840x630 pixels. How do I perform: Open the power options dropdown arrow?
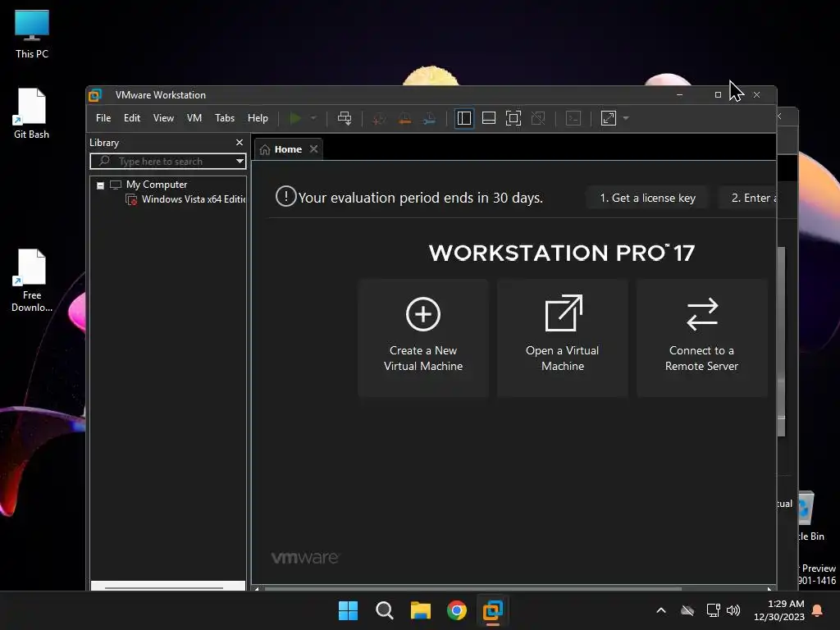313,118
